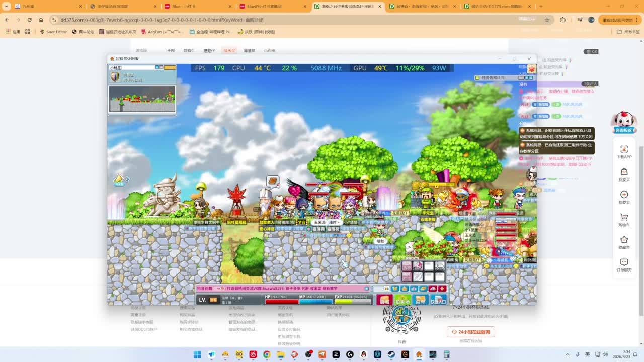Click the 下载APP sidebar icon
The height and width of the screenshot is (362, 644).
click(x=624, y=151)
